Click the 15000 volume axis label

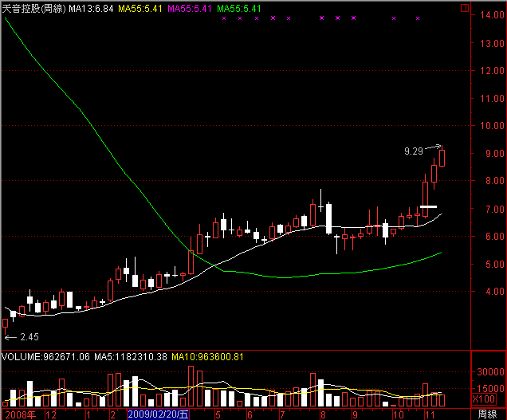490,389
